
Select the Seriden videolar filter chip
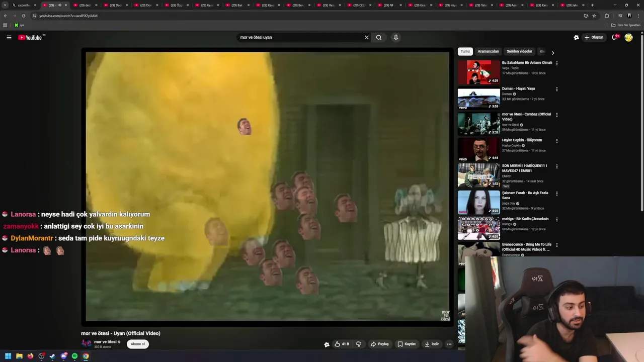tap(519, 51)
